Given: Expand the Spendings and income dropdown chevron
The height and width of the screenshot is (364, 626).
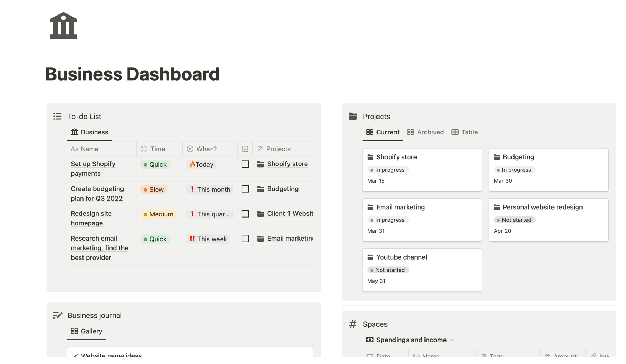Looking at the screenshot, I should click(452, 340).
